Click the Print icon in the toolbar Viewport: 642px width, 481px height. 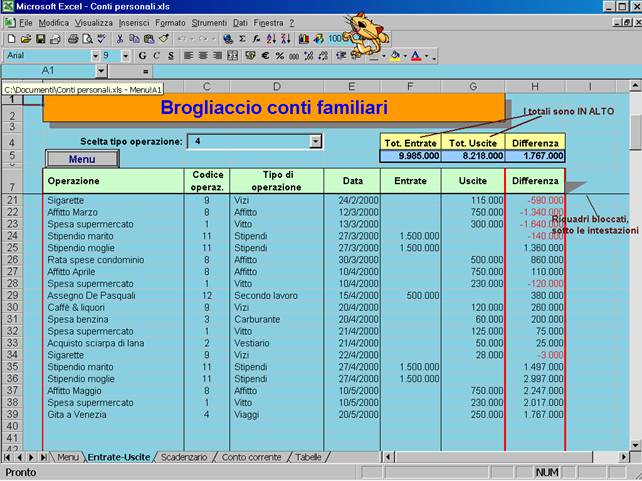72,39
